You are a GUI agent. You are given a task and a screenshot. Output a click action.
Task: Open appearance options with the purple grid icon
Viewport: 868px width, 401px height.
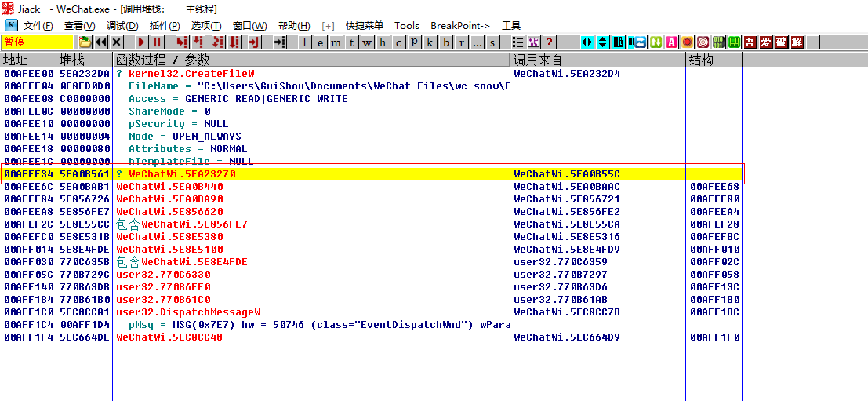tap(534, 42)
